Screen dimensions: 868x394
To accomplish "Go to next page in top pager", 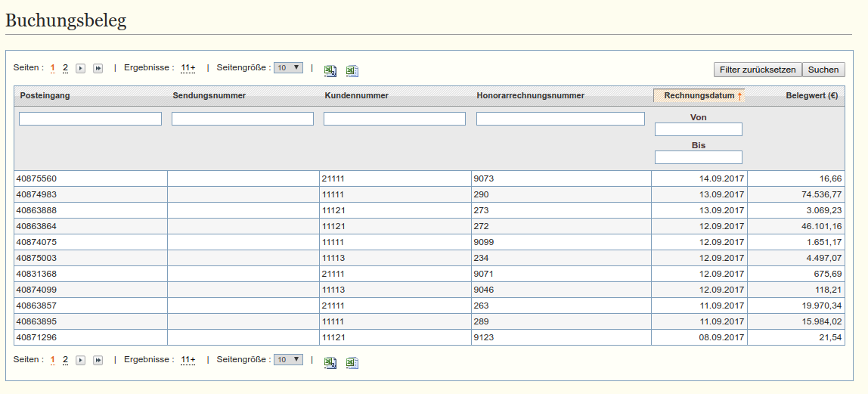I will pyautogui.click(x=81, y=68).
